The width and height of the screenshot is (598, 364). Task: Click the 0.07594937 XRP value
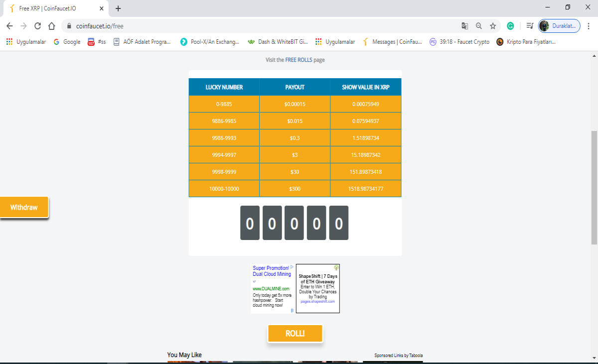366,121
